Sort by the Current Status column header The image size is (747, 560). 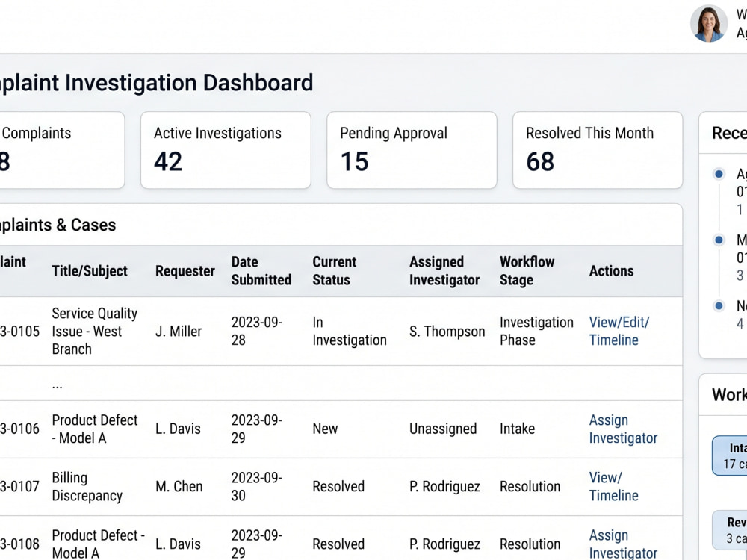(334, 271)
